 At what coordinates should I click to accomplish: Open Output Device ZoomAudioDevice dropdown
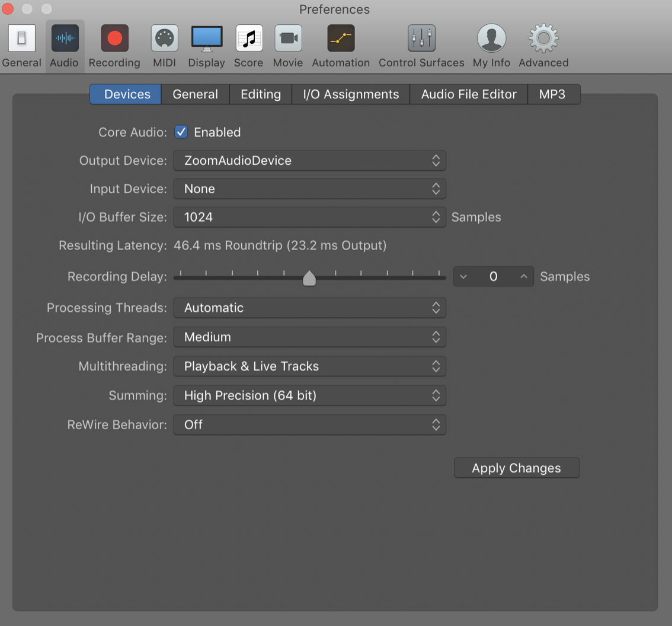pyautogui.click(x=309, y=161)
